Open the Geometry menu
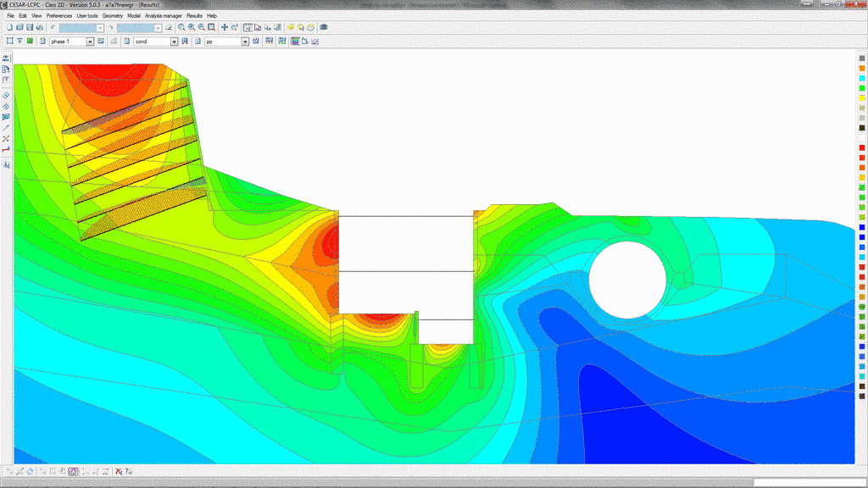 point(112,15)
